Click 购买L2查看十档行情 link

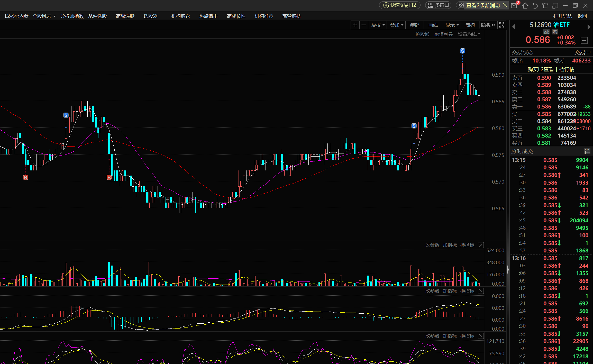(x=551, y=69)
